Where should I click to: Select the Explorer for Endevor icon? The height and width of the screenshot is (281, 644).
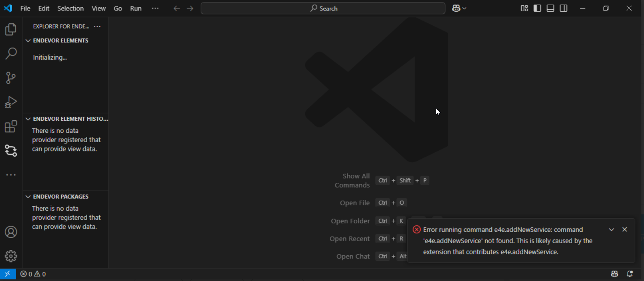click(11, 151)
